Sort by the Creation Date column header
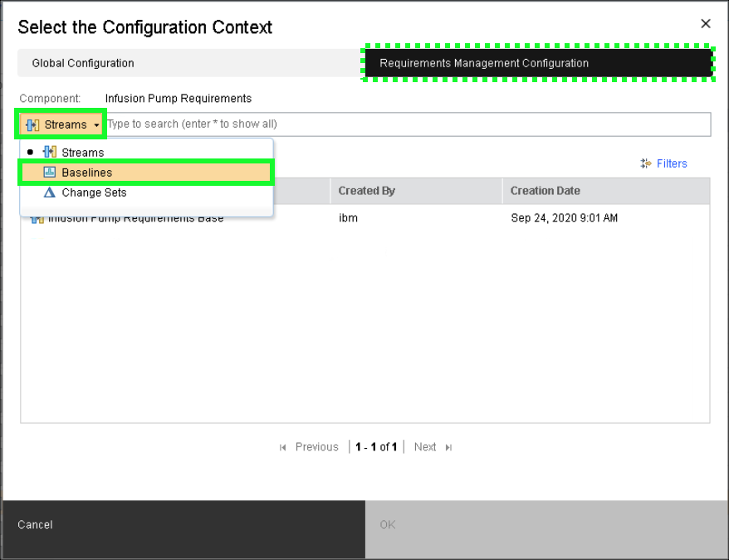This screenshot has height=560, width=729. [x=545, y=191]
